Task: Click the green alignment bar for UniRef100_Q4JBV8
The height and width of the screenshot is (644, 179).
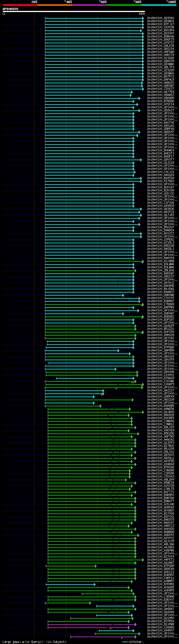Action: pos(96,412)
